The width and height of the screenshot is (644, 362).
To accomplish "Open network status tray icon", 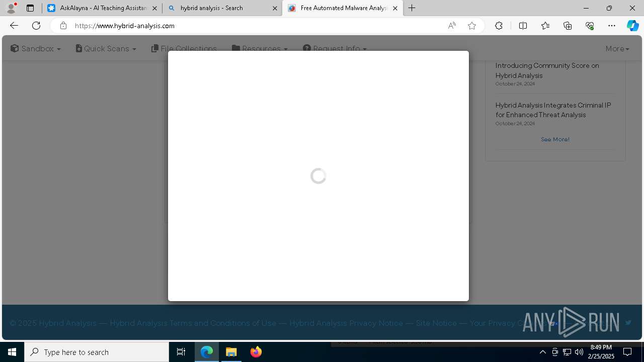I will coord(567,352).
